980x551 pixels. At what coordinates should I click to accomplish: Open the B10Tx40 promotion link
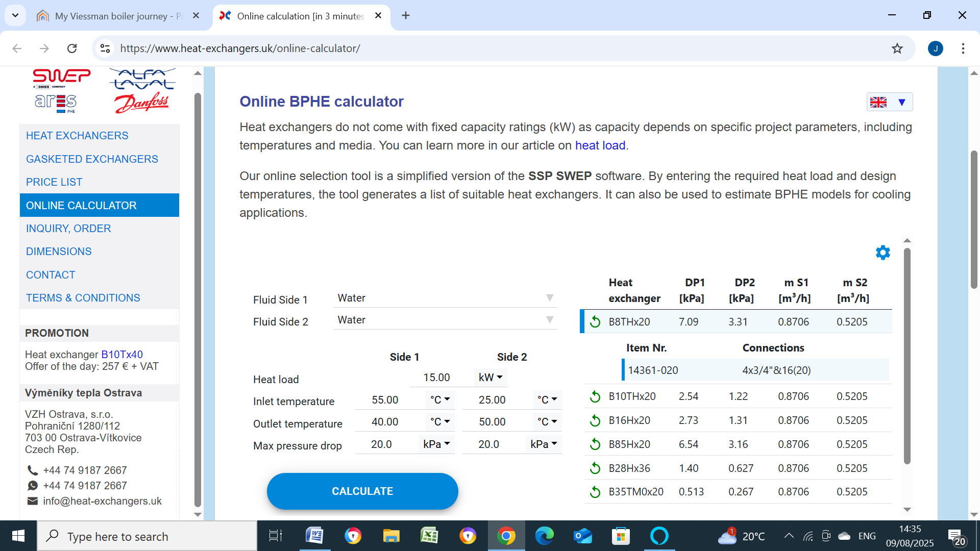pyautogui.click(x=122, y=355)
